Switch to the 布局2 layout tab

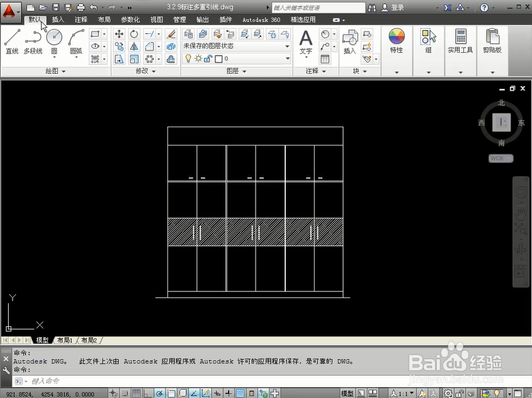coord(89,340)
